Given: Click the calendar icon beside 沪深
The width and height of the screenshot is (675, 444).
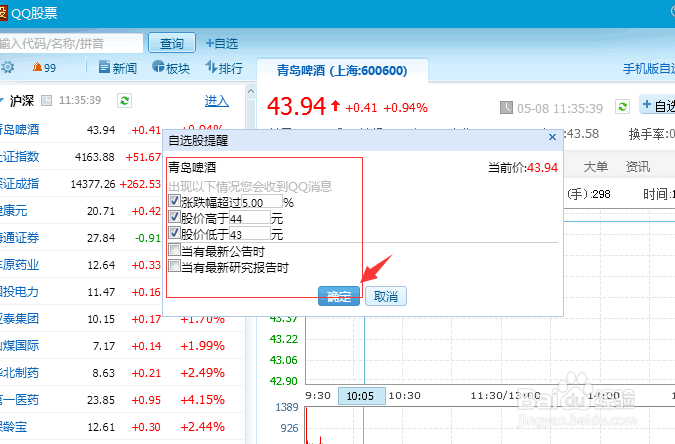Looking at the screenshot, I should point(46,101).
